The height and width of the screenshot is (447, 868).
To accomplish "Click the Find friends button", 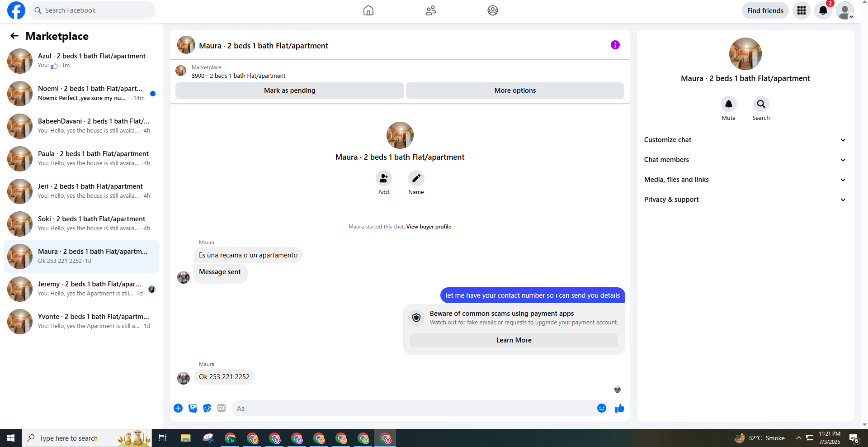I will pos(765,10).
